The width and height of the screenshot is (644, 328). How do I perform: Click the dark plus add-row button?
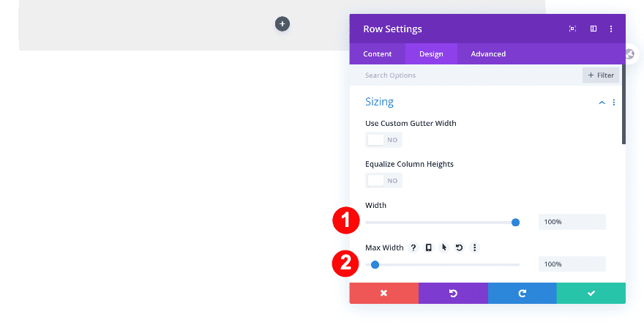point(282,24)
